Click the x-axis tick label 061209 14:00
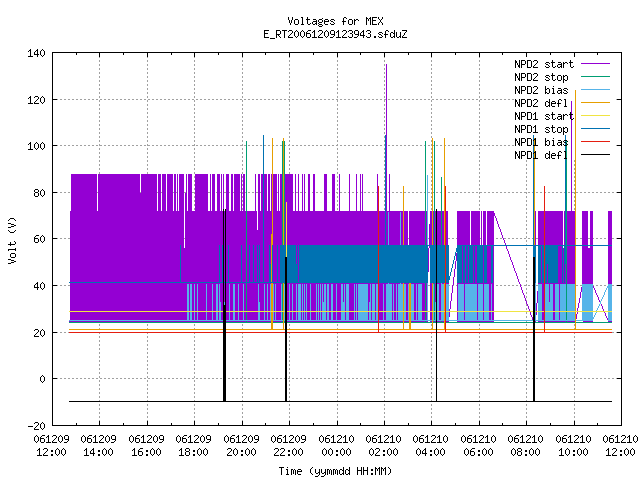The image size is (640, 480). 98,446
